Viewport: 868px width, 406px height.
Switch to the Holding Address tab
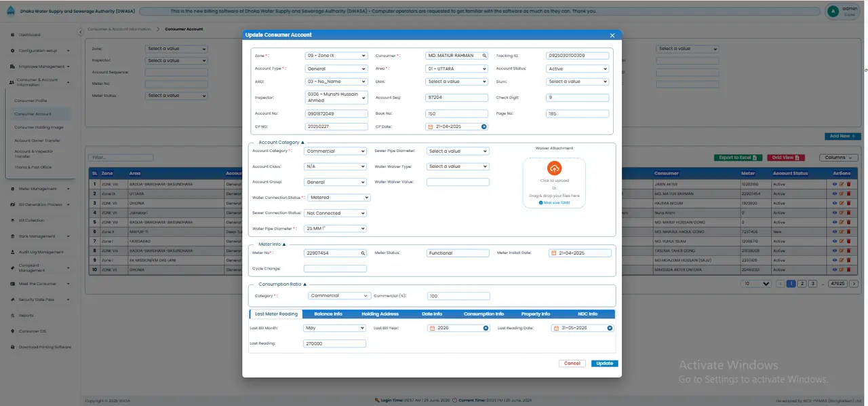coord(380,314)
